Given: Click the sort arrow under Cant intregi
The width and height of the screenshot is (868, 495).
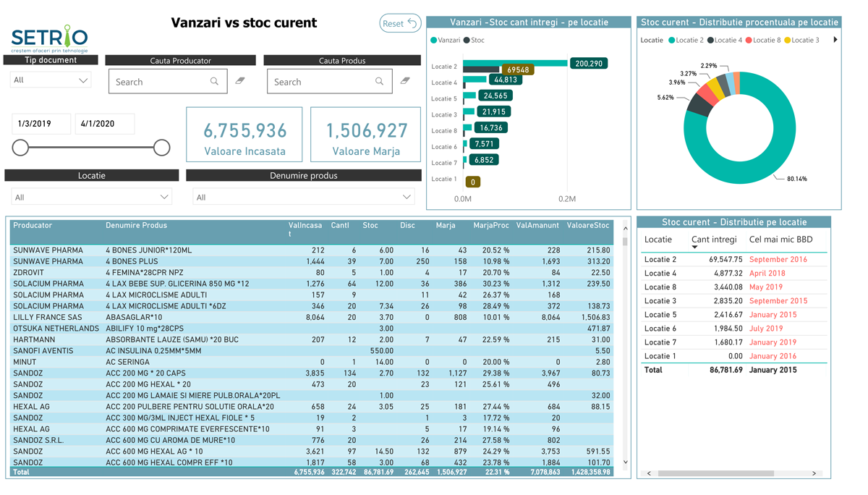Looking at the screenshot, I should point(694,247).
